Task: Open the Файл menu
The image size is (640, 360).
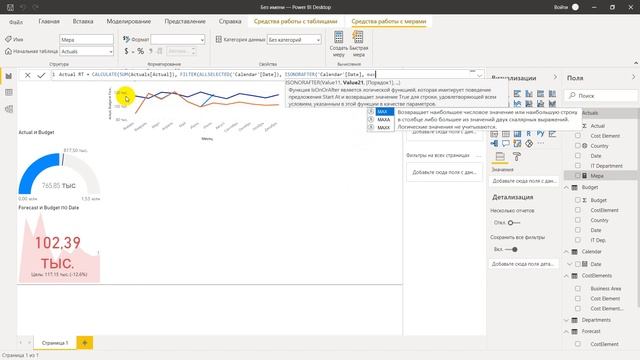Action: pyautogui.click(x=16, y=22)
